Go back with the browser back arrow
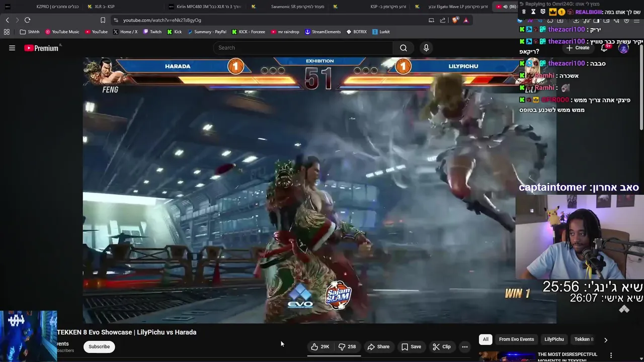644x362 pixels. 7,20
